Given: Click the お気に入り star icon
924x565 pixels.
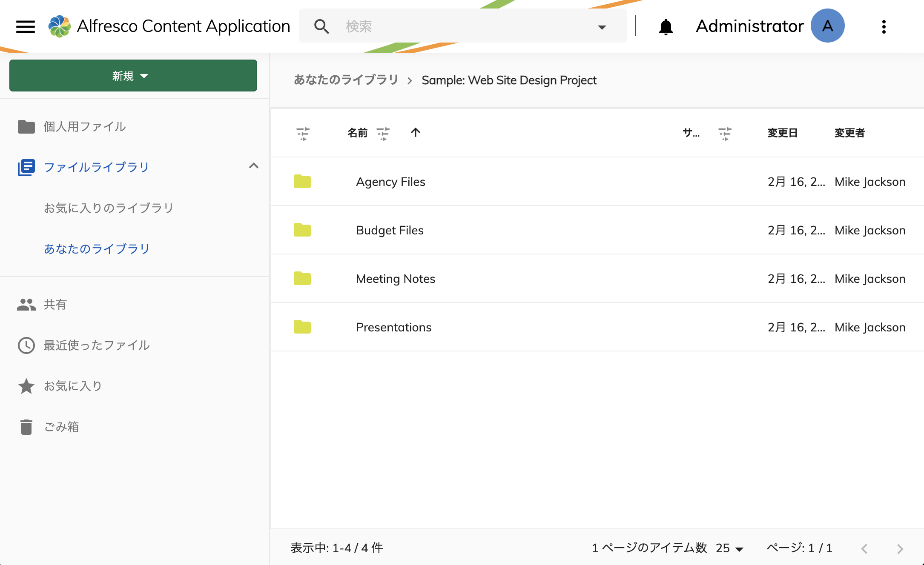Looking at the screenshot, I should pos(26,386).
